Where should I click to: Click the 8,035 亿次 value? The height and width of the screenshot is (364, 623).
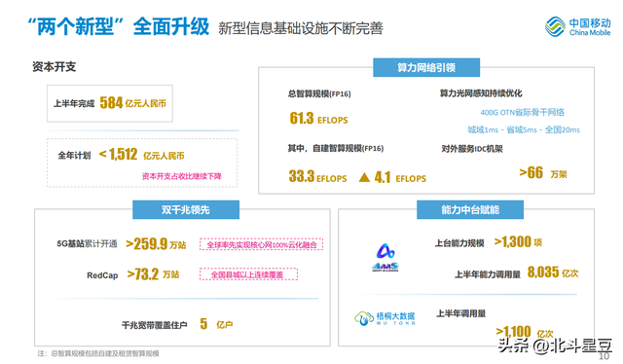553,273
